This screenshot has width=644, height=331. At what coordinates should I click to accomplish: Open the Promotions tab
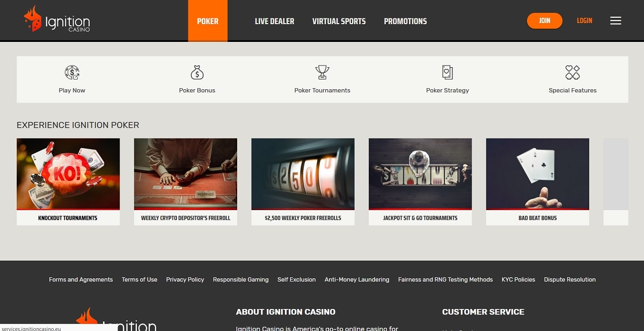(x=405, y=21)
